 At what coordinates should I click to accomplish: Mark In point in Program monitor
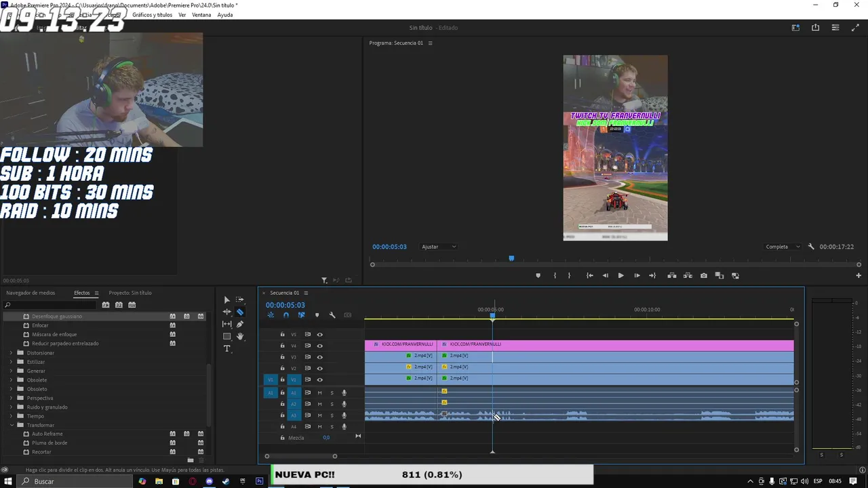[x=555, y=276]
